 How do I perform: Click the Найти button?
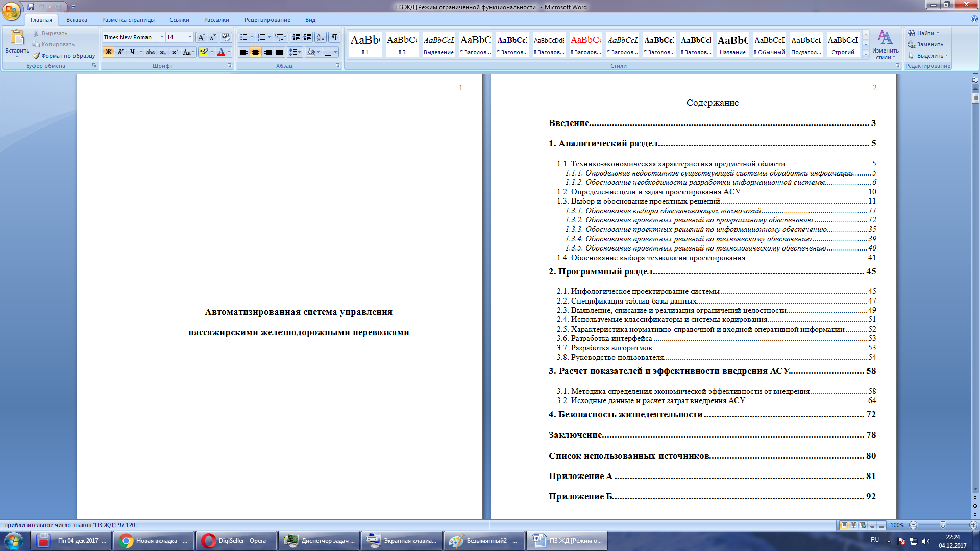pos(924,33)
